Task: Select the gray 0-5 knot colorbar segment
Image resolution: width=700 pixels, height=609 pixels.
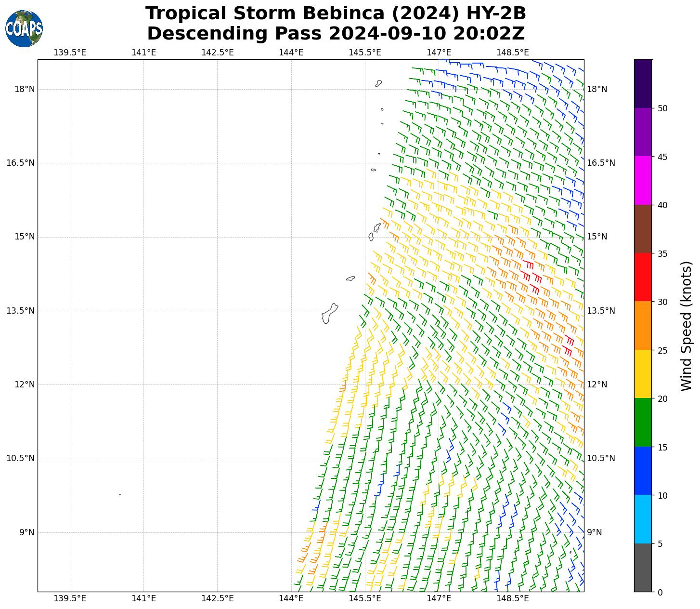Action: pyautogui.click(x=642, y=568)
